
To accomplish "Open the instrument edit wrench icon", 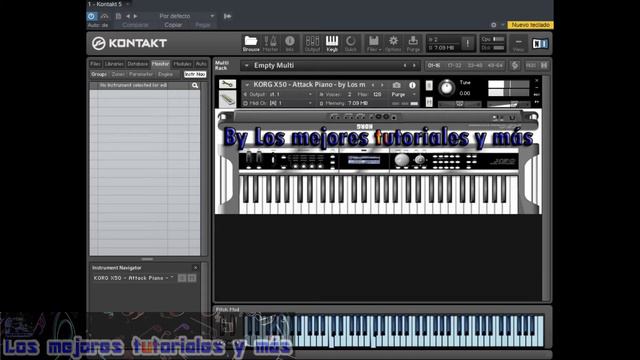I will (227, 84).
